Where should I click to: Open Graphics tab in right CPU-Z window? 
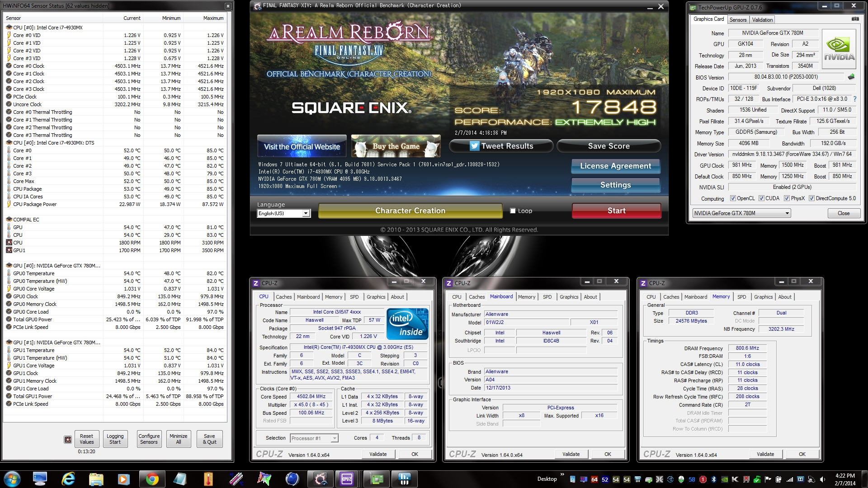[763, 297]
